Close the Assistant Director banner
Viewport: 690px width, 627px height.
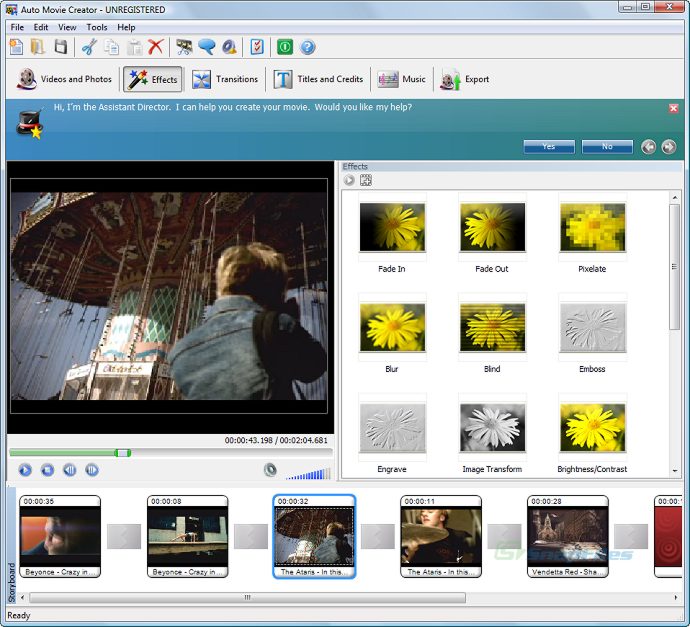[673, 108]
